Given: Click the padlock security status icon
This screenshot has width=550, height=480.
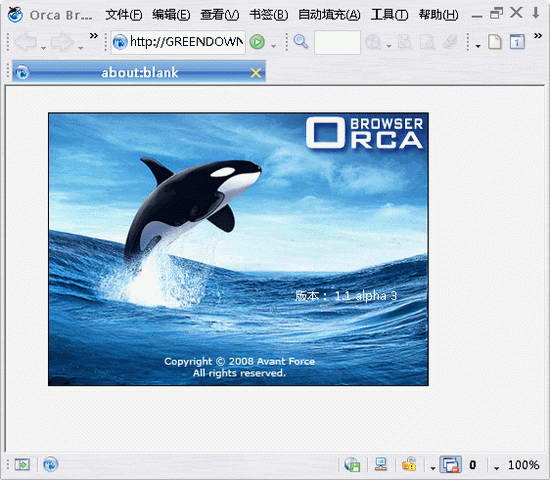Looking at the screenshot, I should point(409,464).
